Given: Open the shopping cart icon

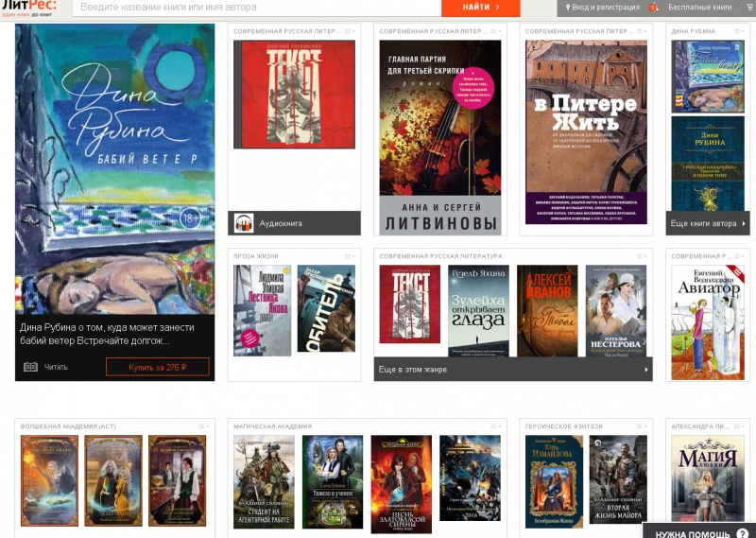Looking at the screenshot, I should click(748, 7).
